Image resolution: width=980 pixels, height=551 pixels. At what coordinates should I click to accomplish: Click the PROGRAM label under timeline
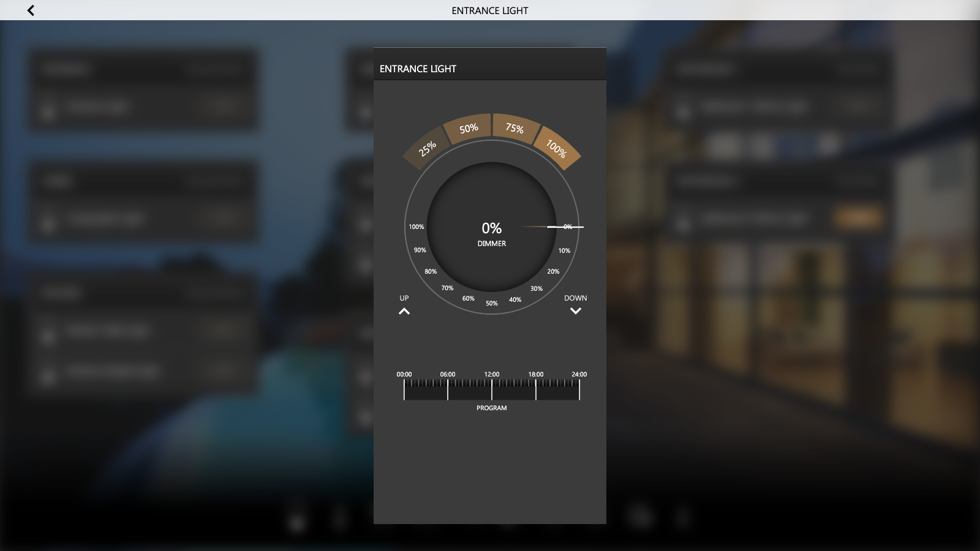[x=492, y=408]
